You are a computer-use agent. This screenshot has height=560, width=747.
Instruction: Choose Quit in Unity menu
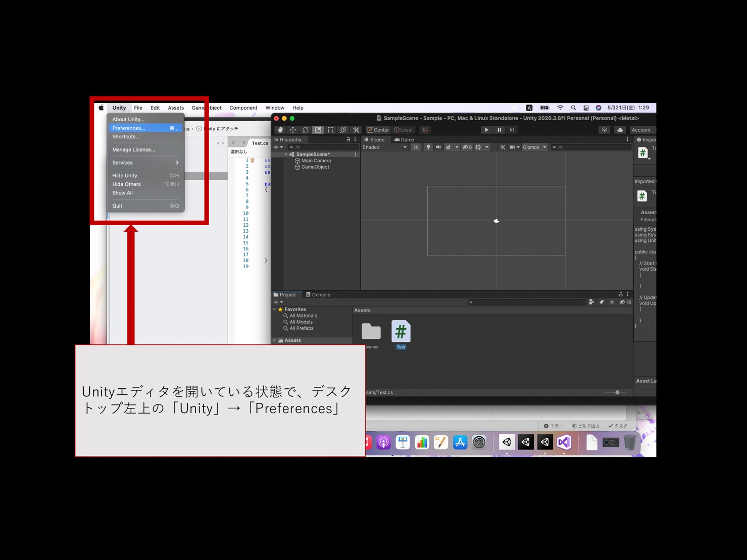click(146, 206)
